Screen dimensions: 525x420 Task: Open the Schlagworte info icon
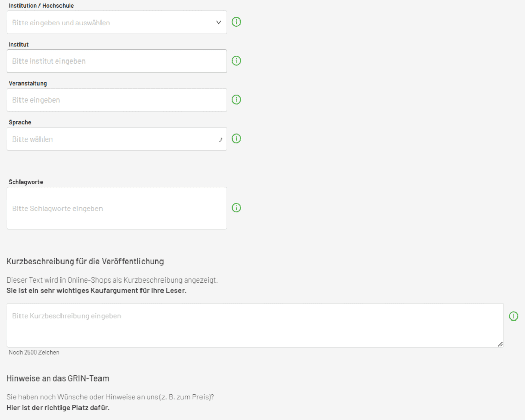pos(236,208)
